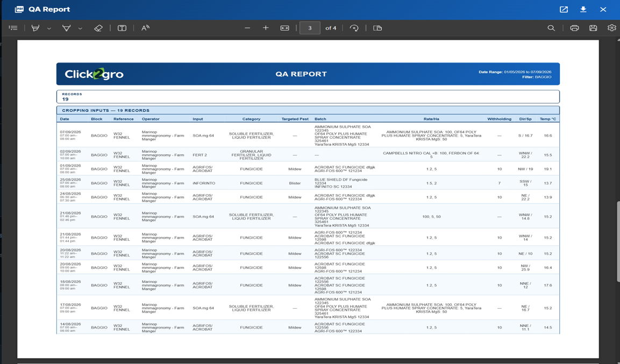
Task: Select the Highlight tool
Action: 35,28
